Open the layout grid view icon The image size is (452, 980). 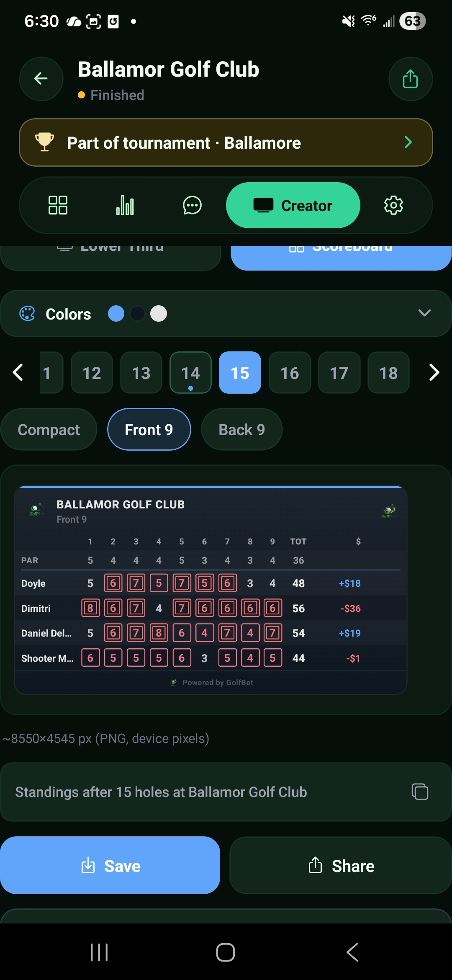58,205
